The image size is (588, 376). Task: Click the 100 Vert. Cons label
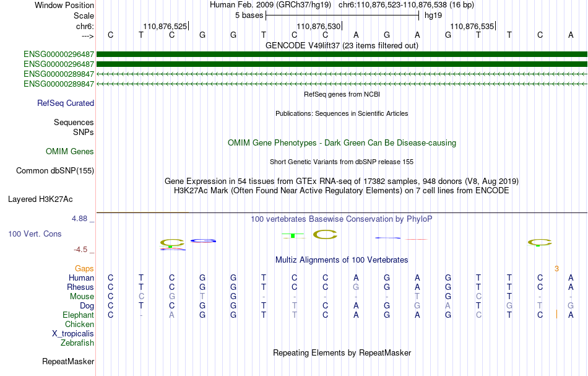[x=35, y=234]
